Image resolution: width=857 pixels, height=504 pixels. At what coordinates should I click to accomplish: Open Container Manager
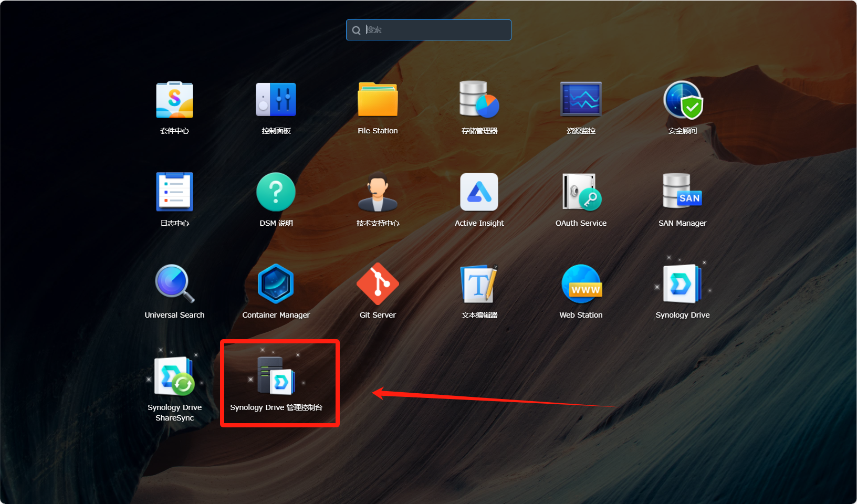[x=276, y=284]
